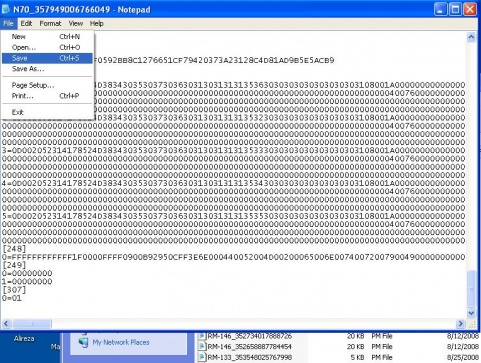Click My Network Places icon
Image resolution: width=481 pixels, height=363 pixels.
83,342
